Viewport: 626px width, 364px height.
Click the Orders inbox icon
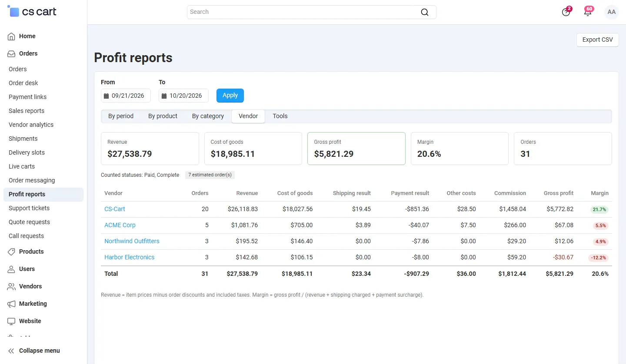11,54
